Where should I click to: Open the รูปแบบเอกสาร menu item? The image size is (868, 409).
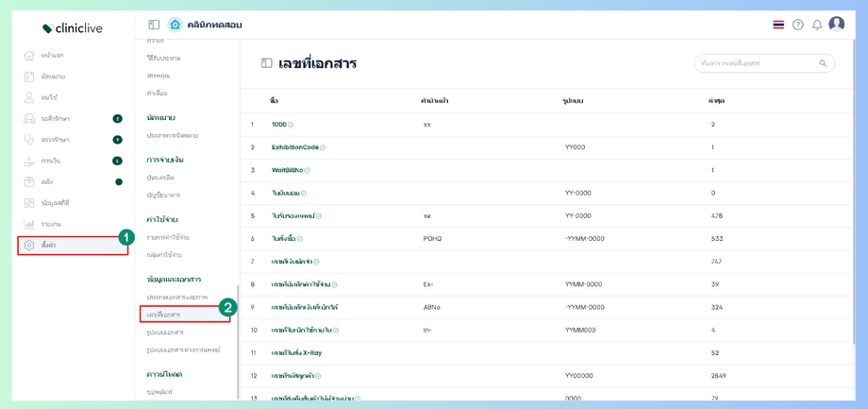tap(165, 332)
